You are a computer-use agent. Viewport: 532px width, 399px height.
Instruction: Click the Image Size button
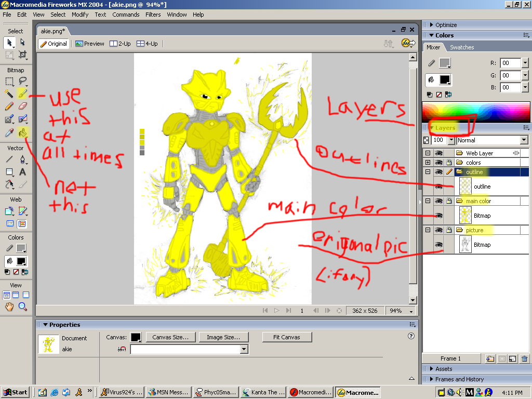click(223, 337)
